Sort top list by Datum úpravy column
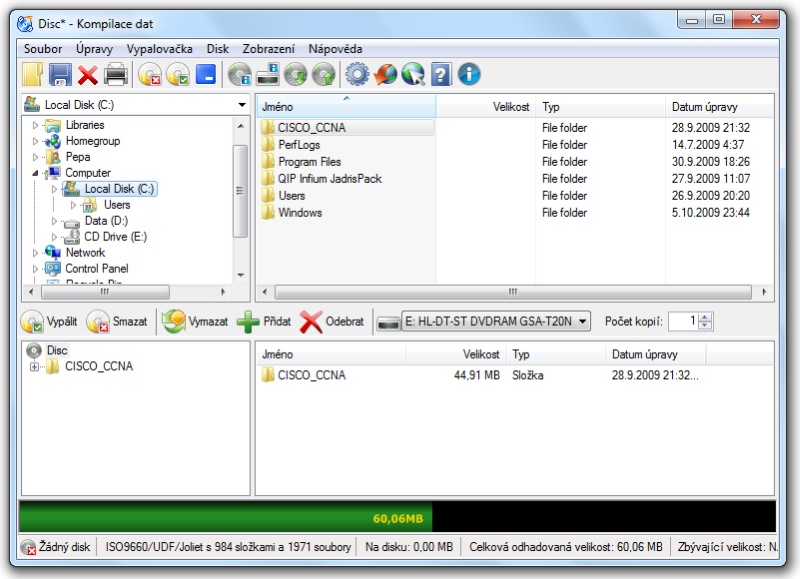 (718, 107)
